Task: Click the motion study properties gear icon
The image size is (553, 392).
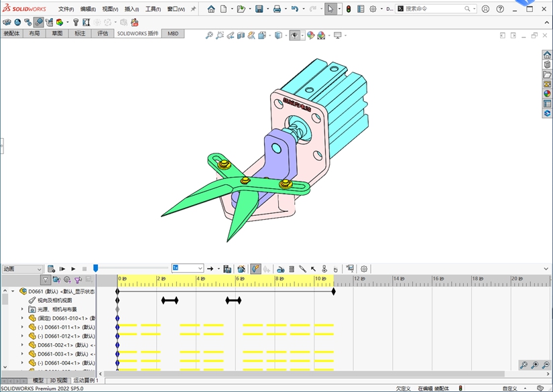Action: point(364,269)
